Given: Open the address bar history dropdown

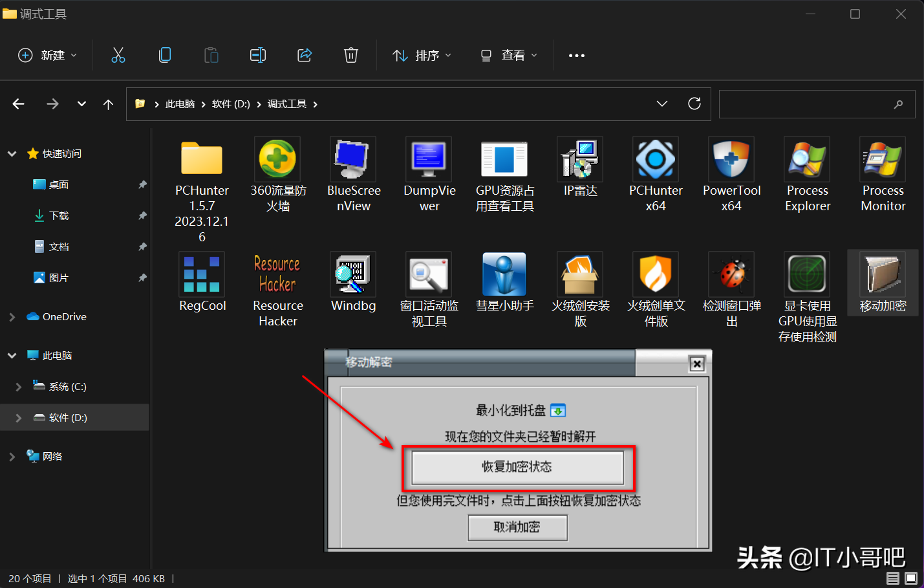Looking at the screenshot, I should tap(661, 103).
